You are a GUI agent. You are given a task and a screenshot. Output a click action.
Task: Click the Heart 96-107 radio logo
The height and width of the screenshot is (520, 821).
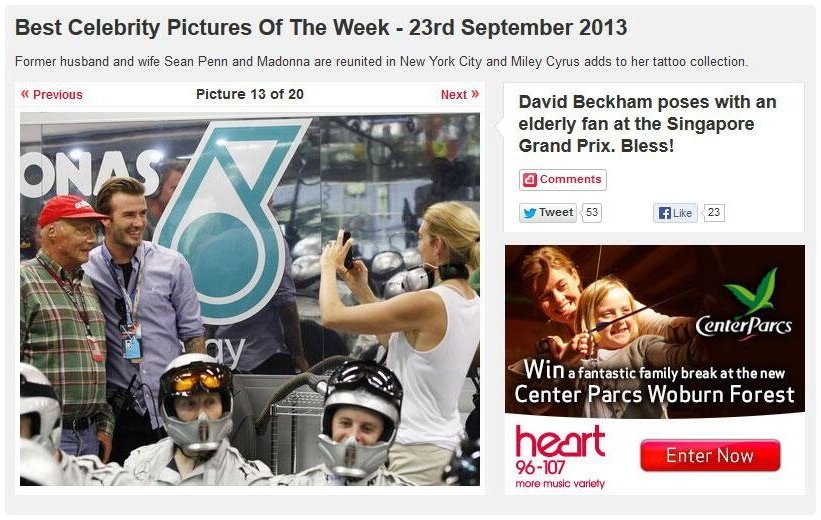coord(560,457)
